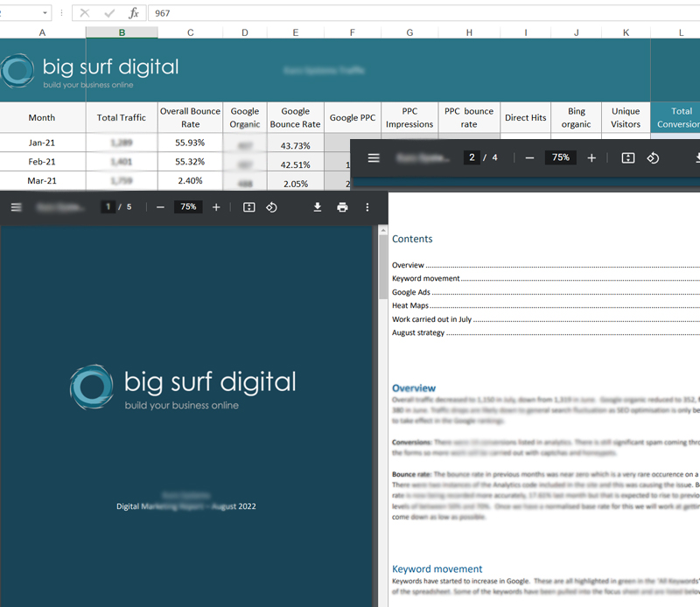Fit to page in the 4-page PDF viewer

tap(628, 158)
